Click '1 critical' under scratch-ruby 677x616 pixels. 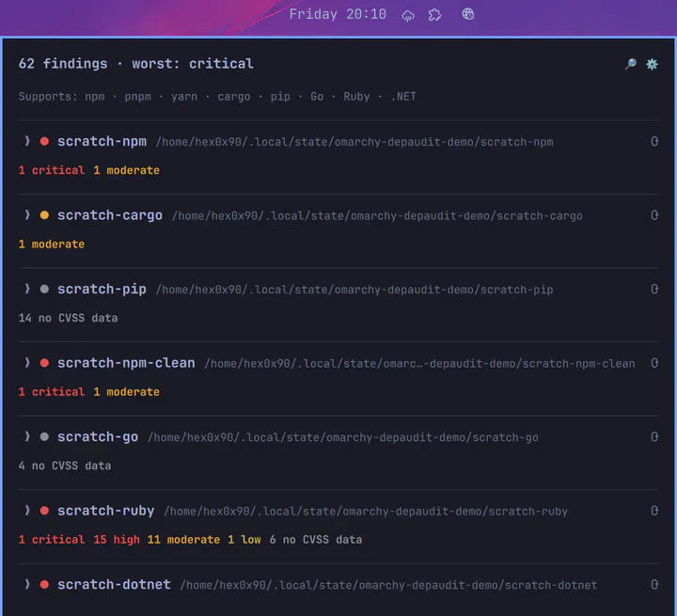pos(52,540)
